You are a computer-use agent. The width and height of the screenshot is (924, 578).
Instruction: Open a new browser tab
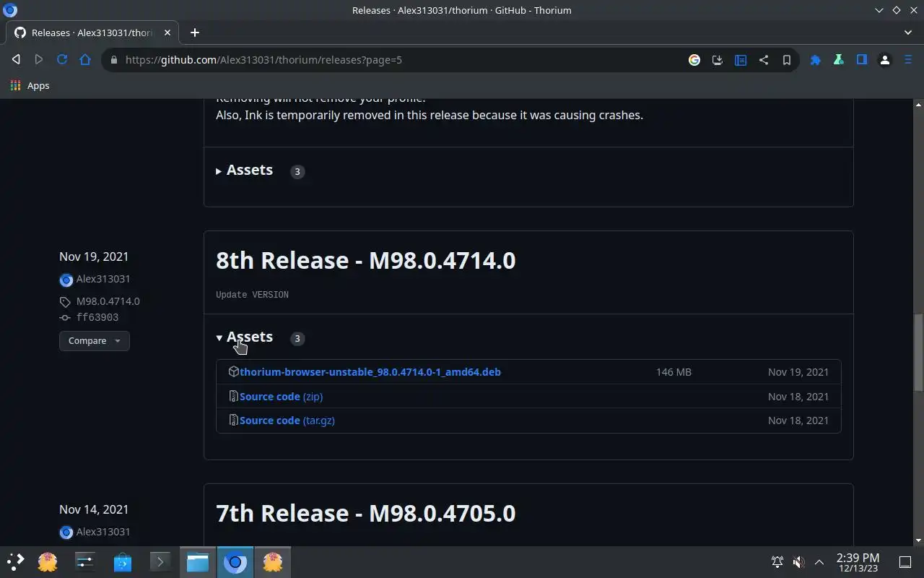point(195,33)
